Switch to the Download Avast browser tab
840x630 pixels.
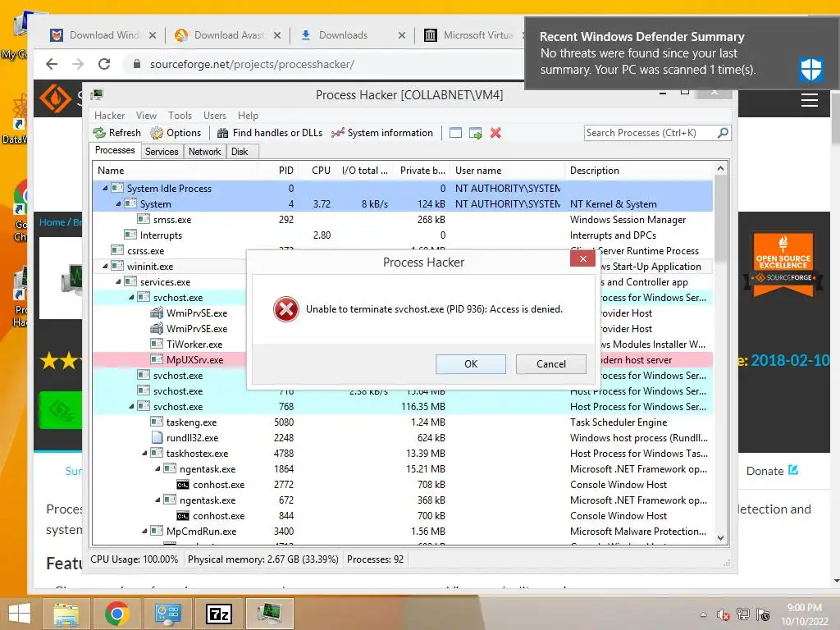(x=229, y=35)
